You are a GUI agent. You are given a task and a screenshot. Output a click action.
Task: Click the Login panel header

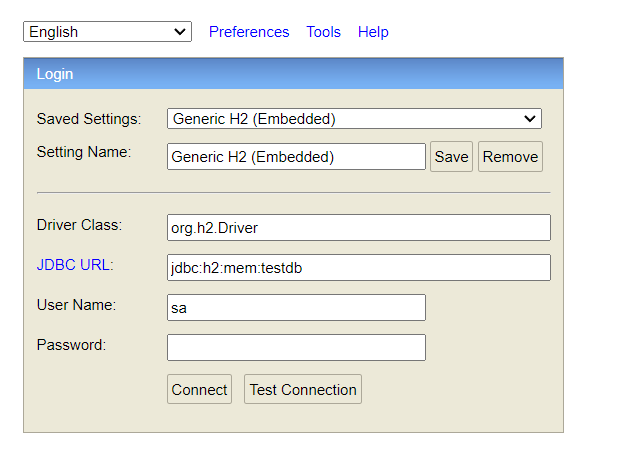pyautogui.click(x=293, y=74)
